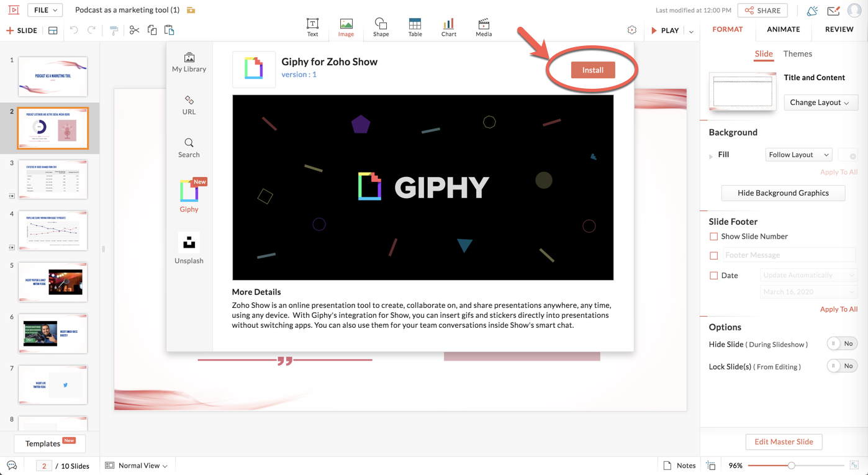Click the grid view icon beside Notes
Image resolution: width=868 pixels, height=475 pixels.
(711, 466)
